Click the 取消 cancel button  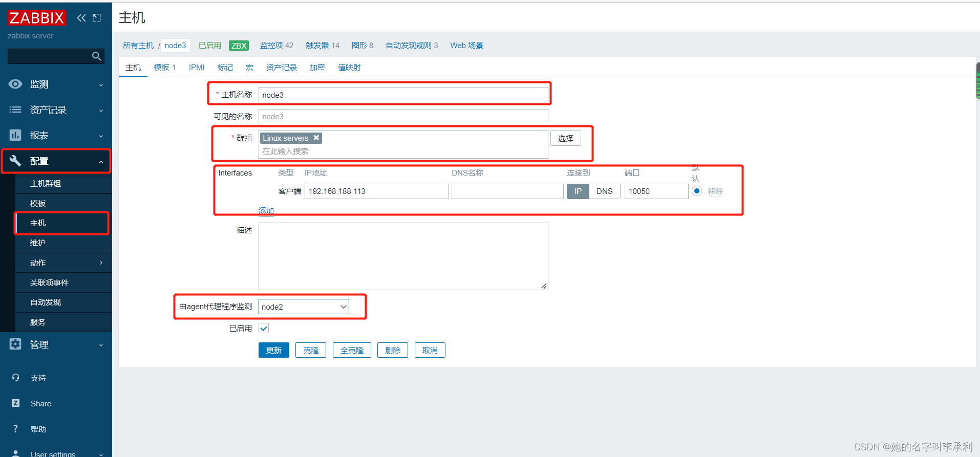tap(430, 350)
